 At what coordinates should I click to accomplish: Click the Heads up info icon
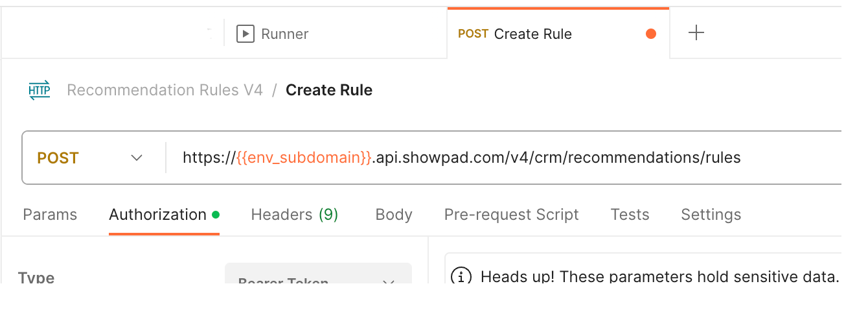click(x=461, y=277)
